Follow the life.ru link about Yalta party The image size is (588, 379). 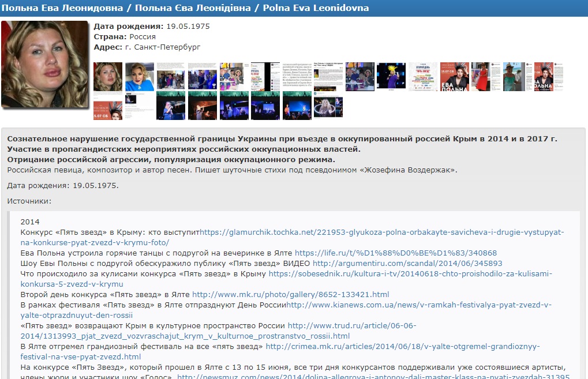coord(395,253)
